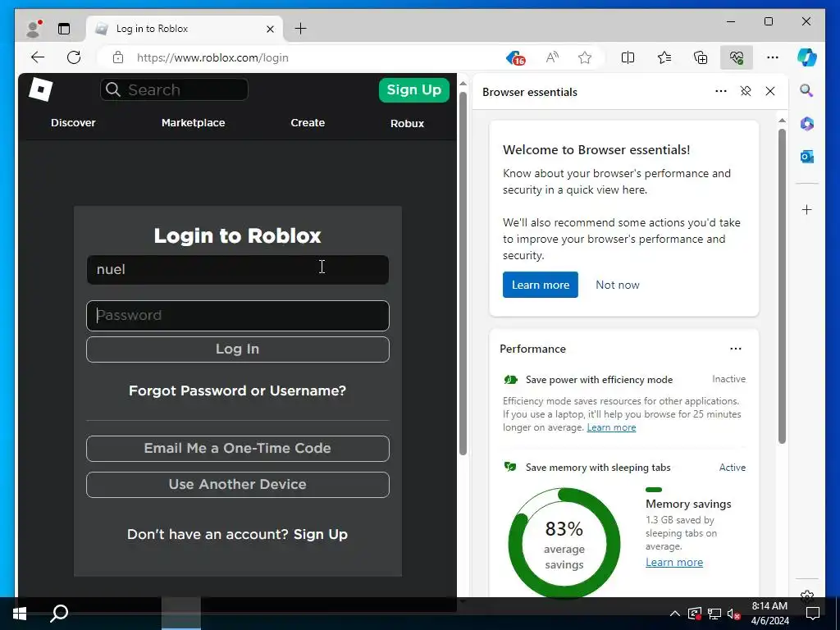Click the Log In button

coord(238,349)
